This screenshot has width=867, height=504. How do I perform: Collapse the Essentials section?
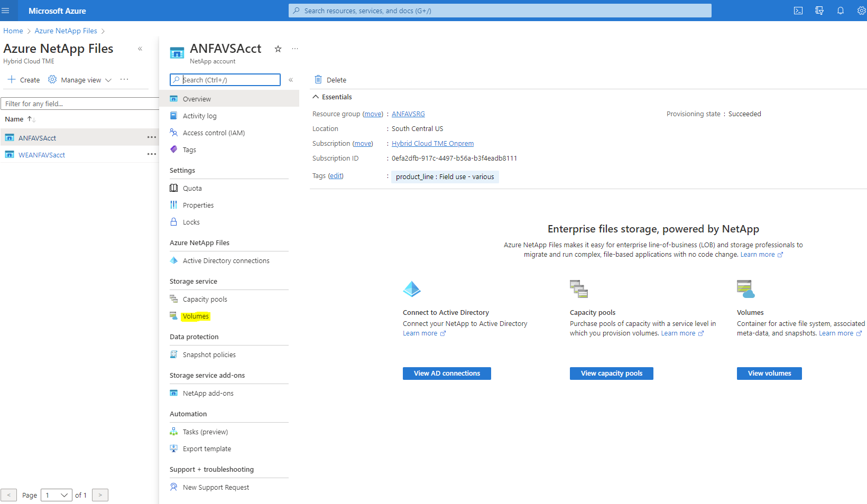coord(316,97)
